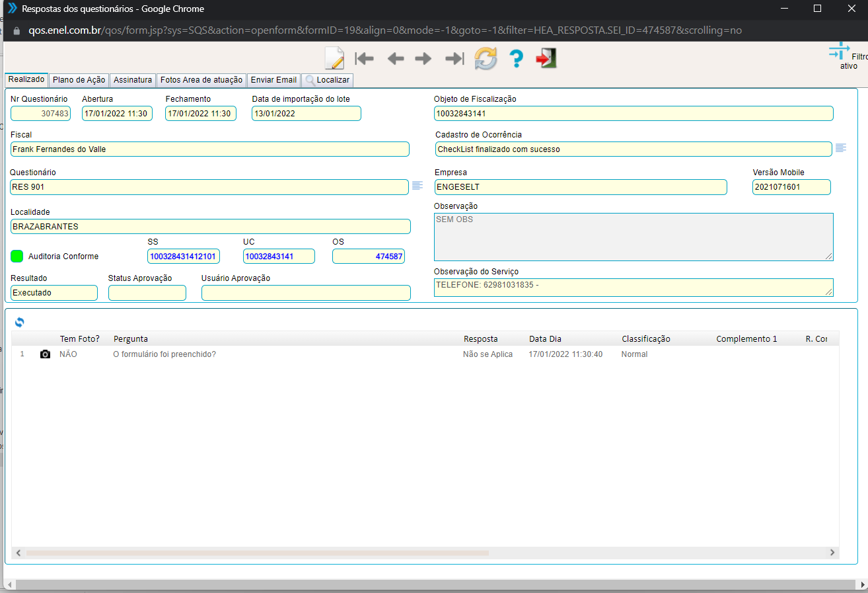868x593 pixels.
Task: Click the Status Aprovação field
Action: (147, 293)
